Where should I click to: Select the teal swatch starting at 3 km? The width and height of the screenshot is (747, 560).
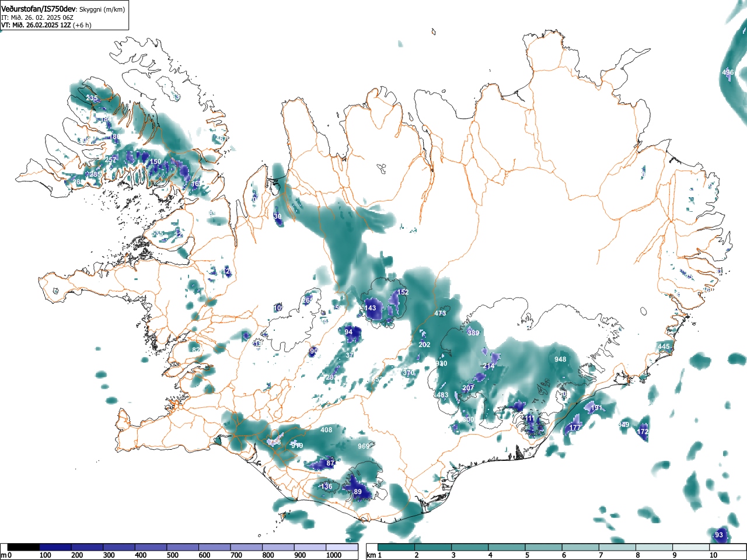click(x=471, y=547)
